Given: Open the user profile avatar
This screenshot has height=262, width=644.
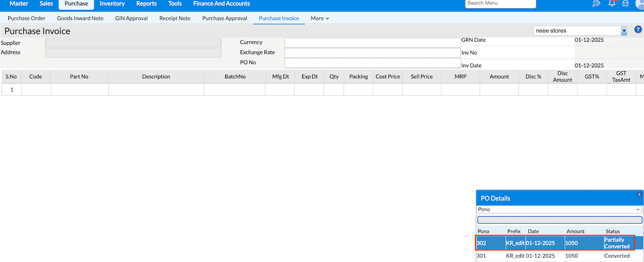Looking at the screenshot, I should [640, 4].
